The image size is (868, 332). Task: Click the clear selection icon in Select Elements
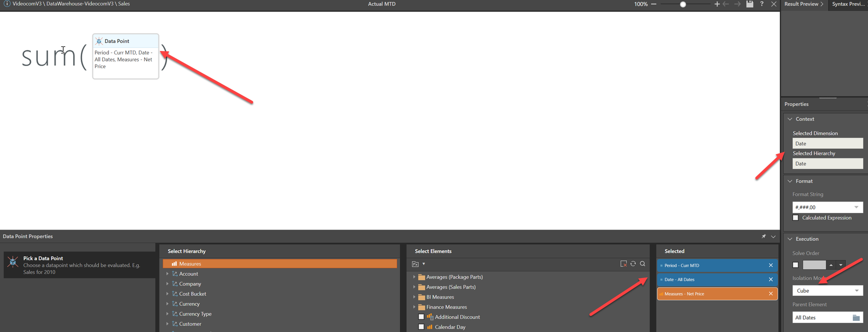[x=623, y=264]
